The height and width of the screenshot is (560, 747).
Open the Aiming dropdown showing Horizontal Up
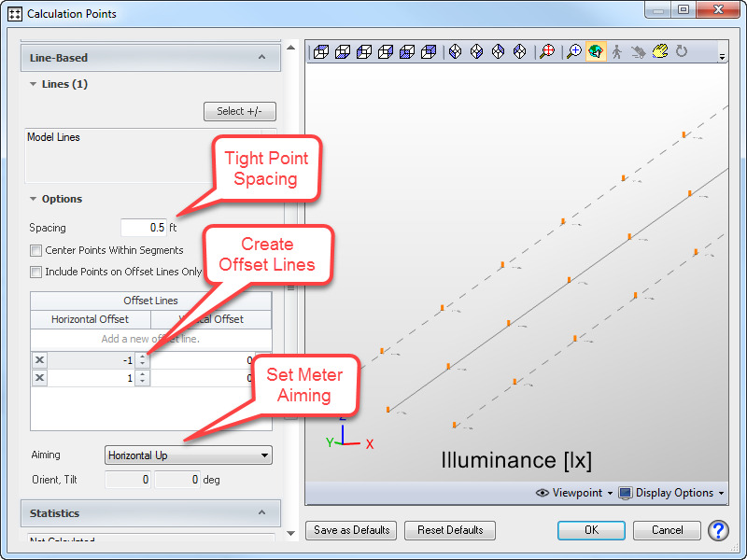189,455
